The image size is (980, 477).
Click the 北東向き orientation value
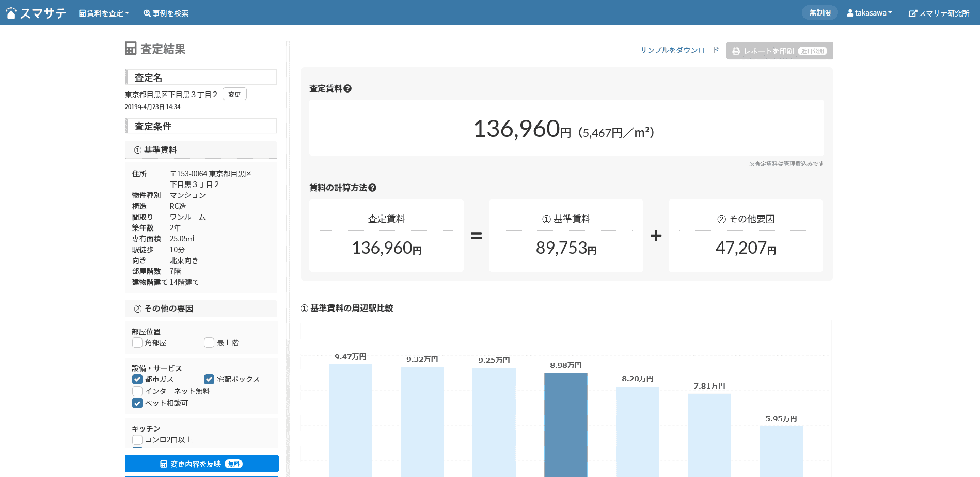(184, 260)
